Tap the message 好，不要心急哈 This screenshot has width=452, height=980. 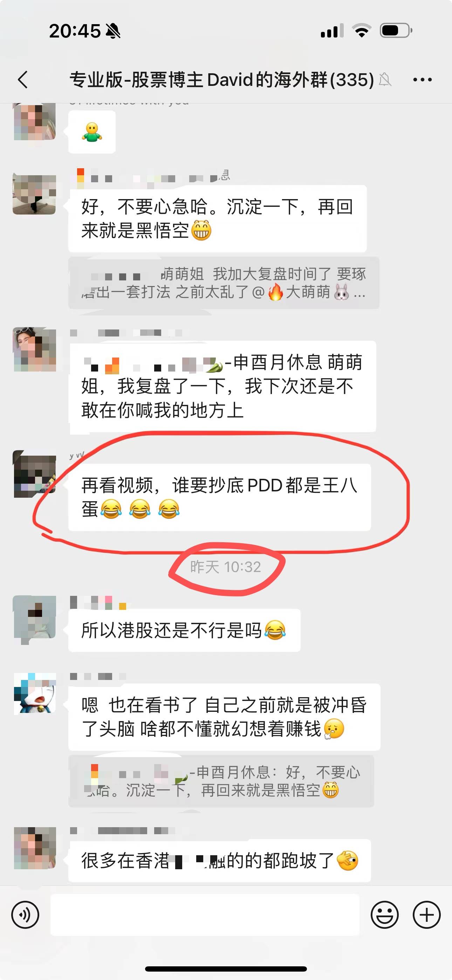tap(217, 218)
